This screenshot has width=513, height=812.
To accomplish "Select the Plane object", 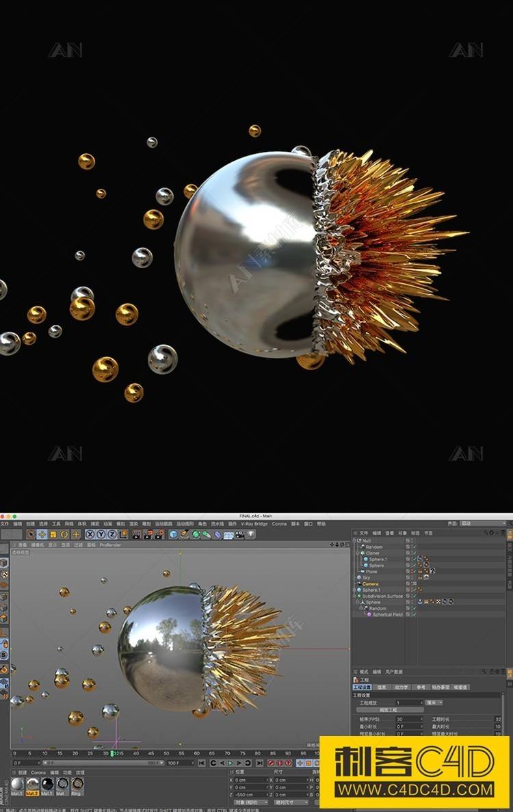I will click(371, 571).
